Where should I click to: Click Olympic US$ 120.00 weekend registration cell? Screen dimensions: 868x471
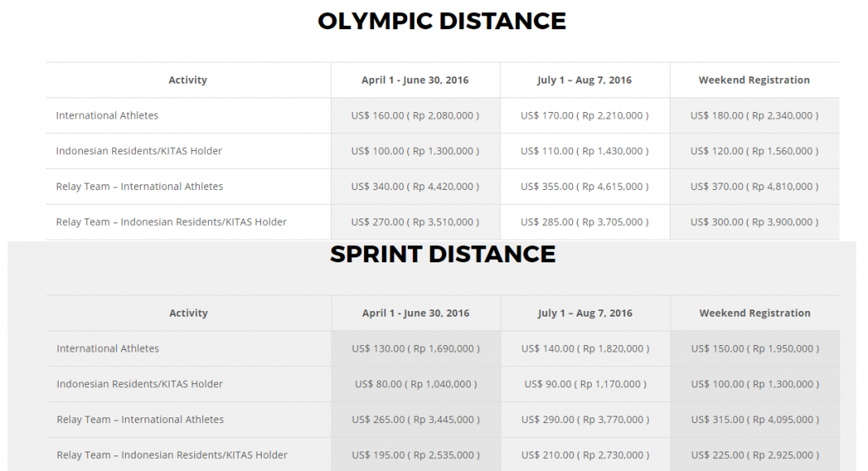(754, 151)
